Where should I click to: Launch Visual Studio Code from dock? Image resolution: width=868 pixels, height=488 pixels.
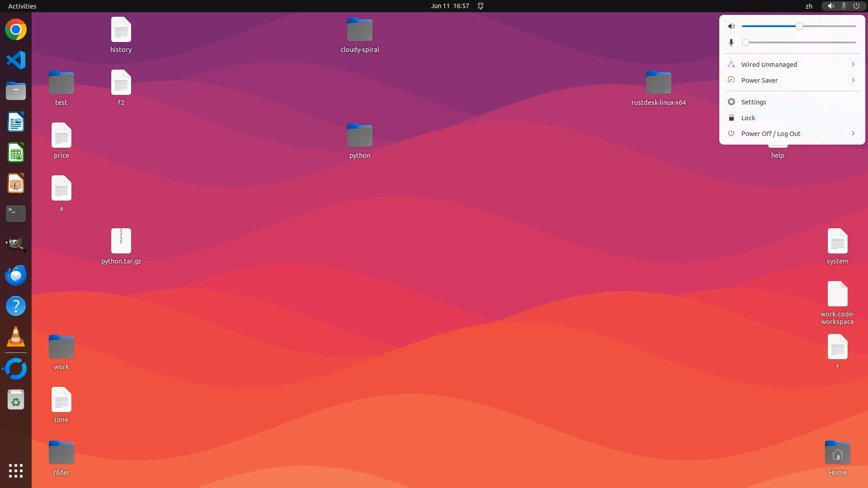pos(16,60)
